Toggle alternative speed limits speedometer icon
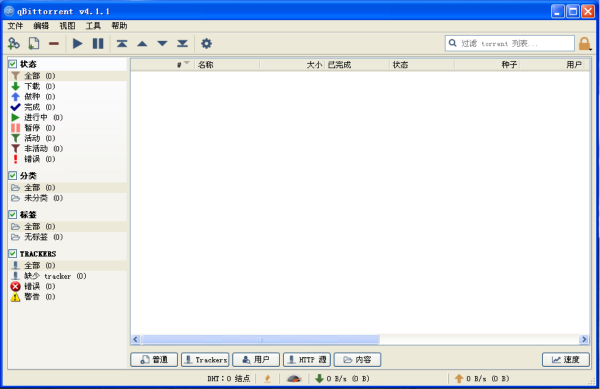This screenshot has height=389, width=600. (x=294, y=379)
